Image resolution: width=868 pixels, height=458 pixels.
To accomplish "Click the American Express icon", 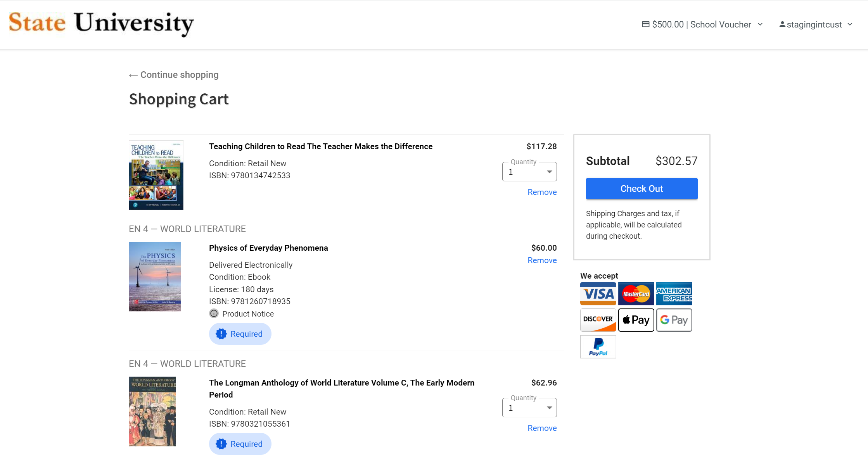I will tap(674, 294).
